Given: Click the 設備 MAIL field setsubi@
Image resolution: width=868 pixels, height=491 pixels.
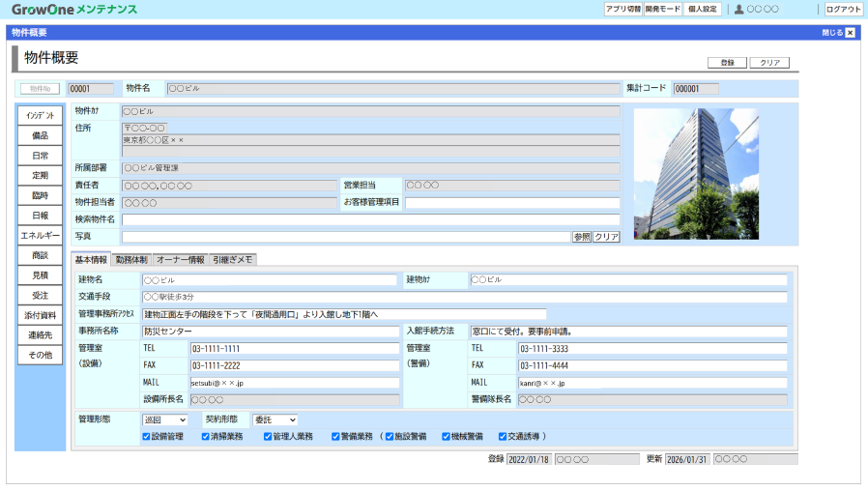Looking at the screenshot, I should [x=295, y=383].
